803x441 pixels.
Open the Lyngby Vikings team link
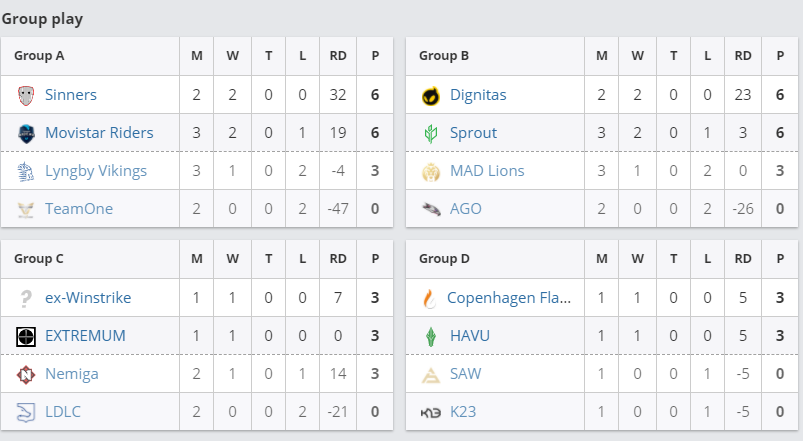(96, 171)
